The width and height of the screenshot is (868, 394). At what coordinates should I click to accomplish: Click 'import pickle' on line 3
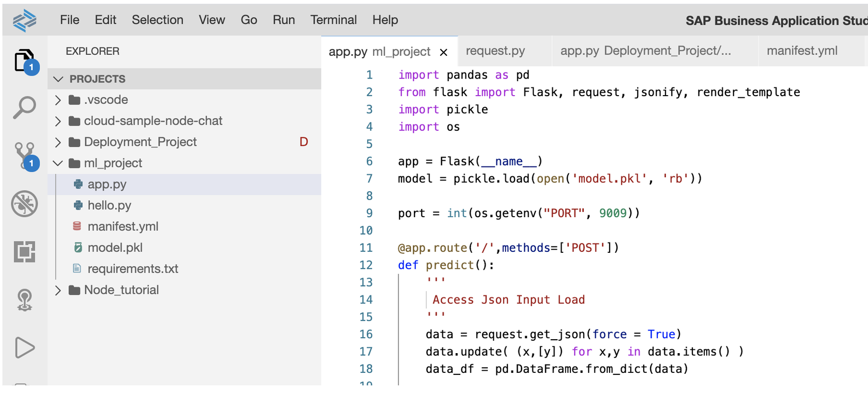pyautogui.click(x=443, y=110)
